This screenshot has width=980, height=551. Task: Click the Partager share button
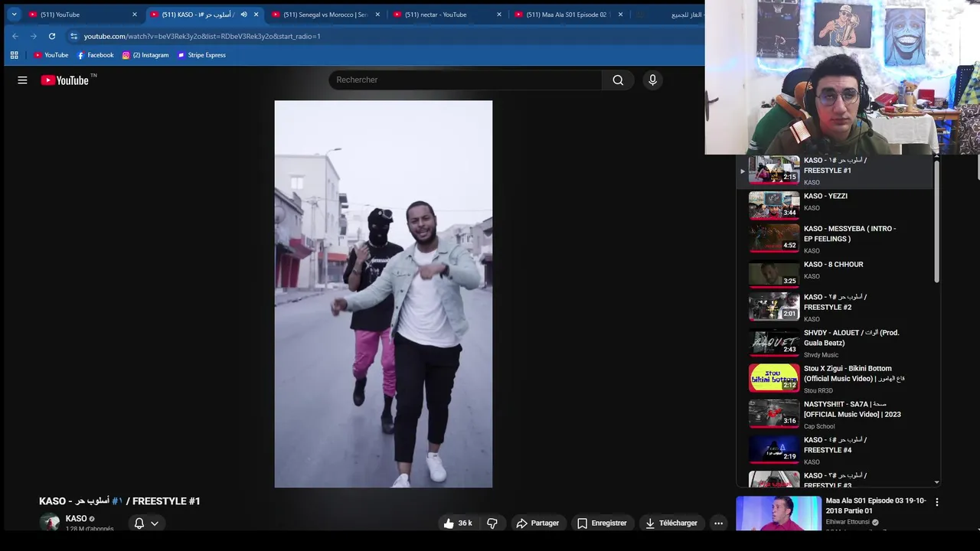tap(537, 523)
